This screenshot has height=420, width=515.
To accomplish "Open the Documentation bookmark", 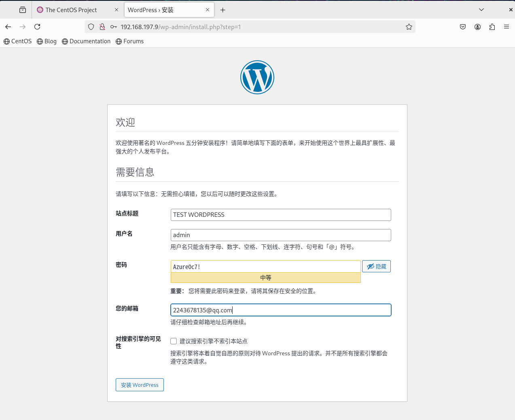I will coord(86,41).
